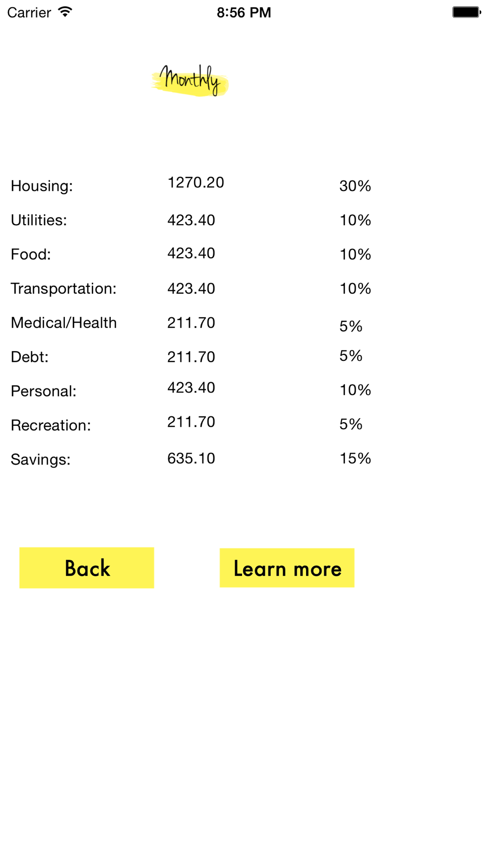Screen dimensions: 488x868
Task: Tap the 8:56 PM clock
Action: click(244, 12)
